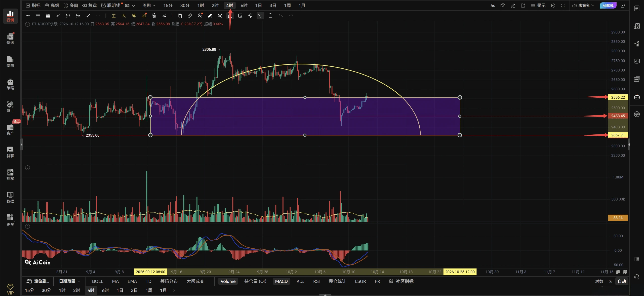Select the horizontal line drawing tool

point(28,16)
